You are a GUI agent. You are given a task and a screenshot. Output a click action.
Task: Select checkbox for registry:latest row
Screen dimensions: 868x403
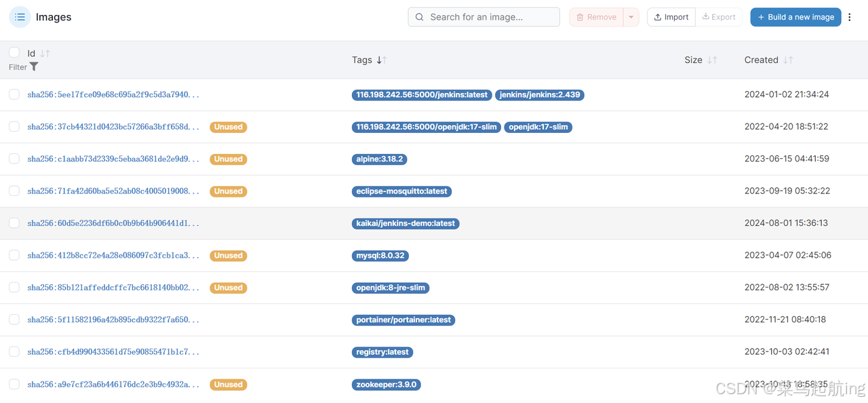coord(14,351)
